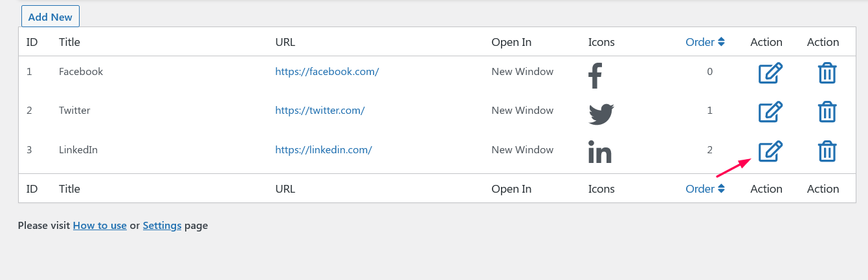Sort by Order in table footer
The image size is (868, 280).
pyautogui.click(x=705, y=189)
